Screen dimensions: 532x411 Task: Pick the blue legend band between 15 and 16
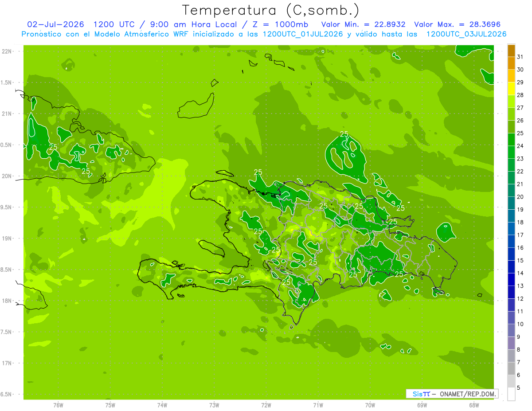(511, 254)
